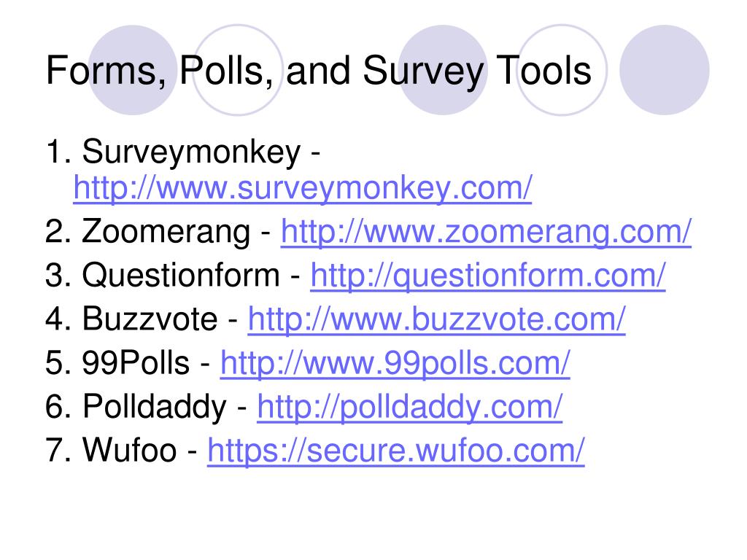
Task: Click the '99Polls' label in item 5
Action: pos(136,363)
